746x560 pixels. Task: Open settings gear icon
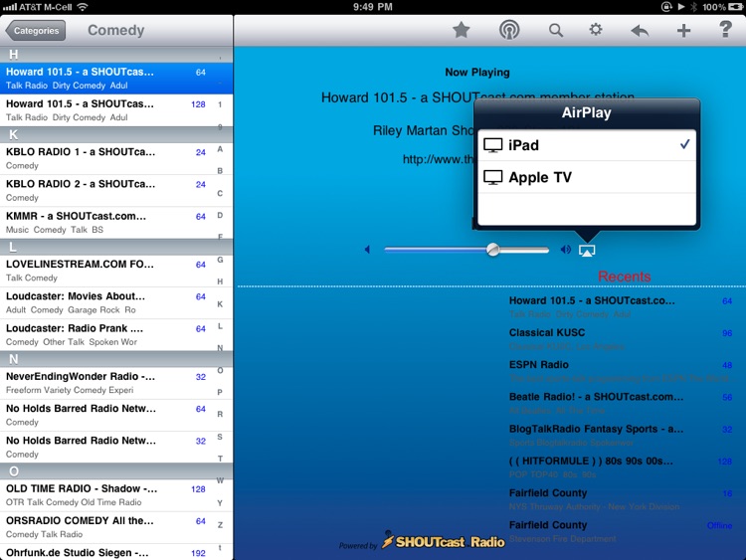[596, 30]
